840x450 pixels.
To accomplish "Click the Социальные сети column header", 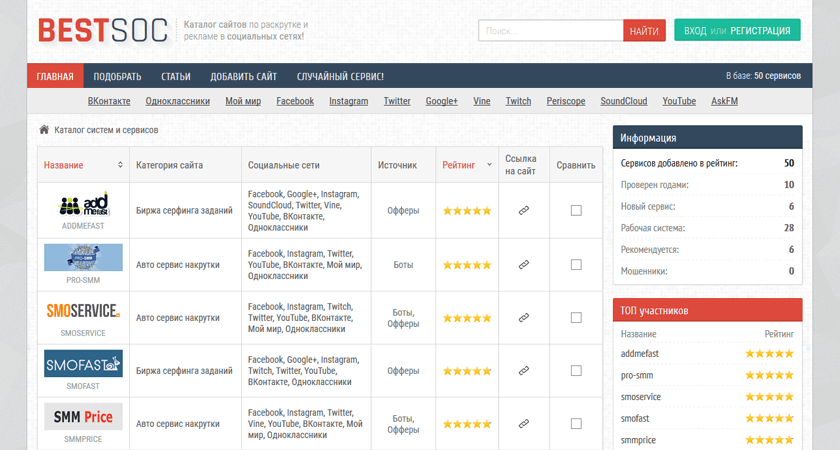I will (283, 165).
